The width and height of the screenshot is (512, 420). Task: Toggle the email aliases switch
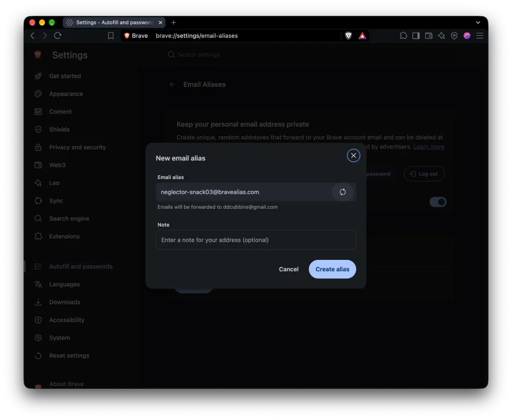tap(438, 202)
